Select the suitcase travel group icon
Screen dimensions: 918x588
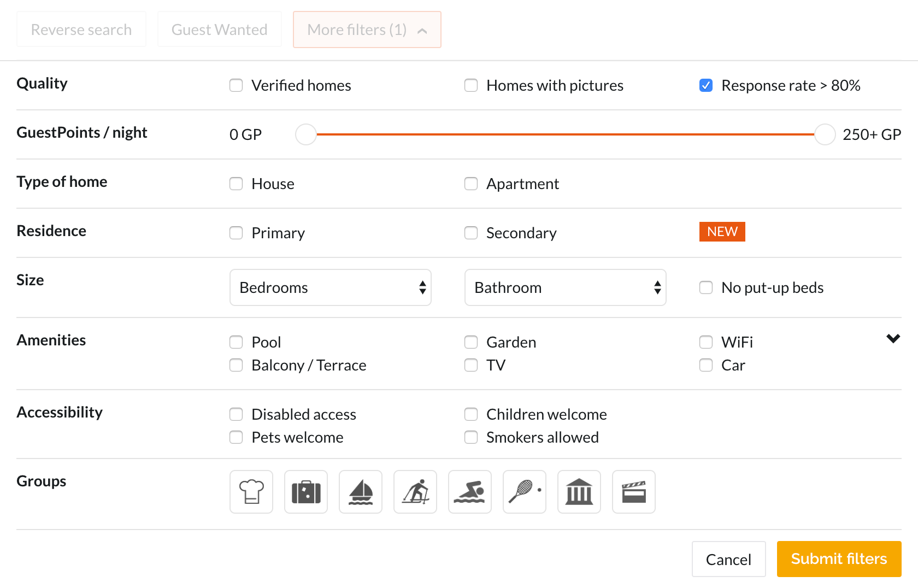306,492
